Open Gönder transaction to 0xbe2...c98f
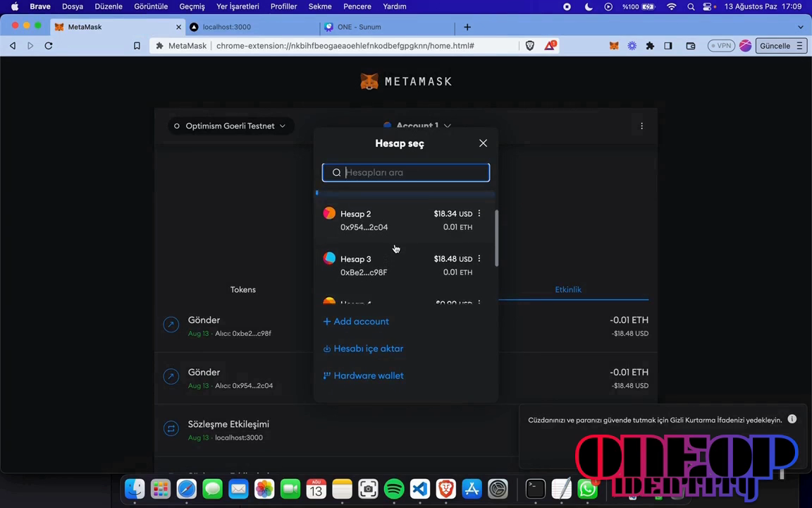Screen dimensions: 812x508 click(406, 326)
